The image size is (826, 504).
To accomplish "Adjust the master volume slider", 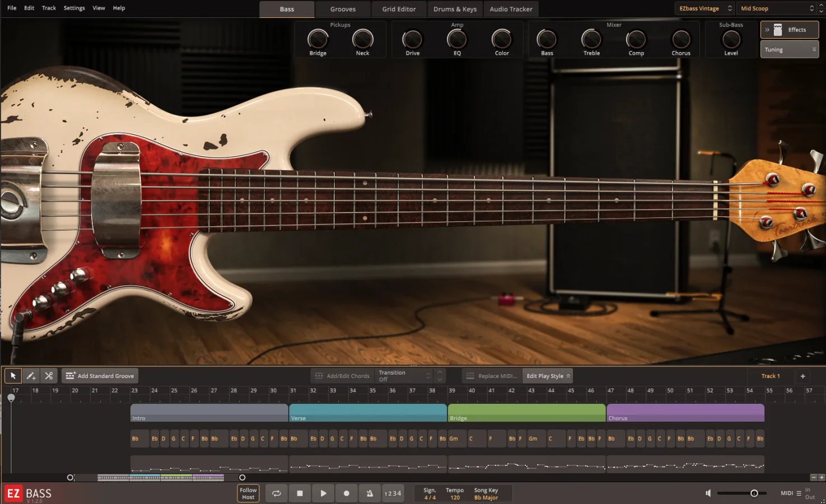I will (x=754, y=493).
